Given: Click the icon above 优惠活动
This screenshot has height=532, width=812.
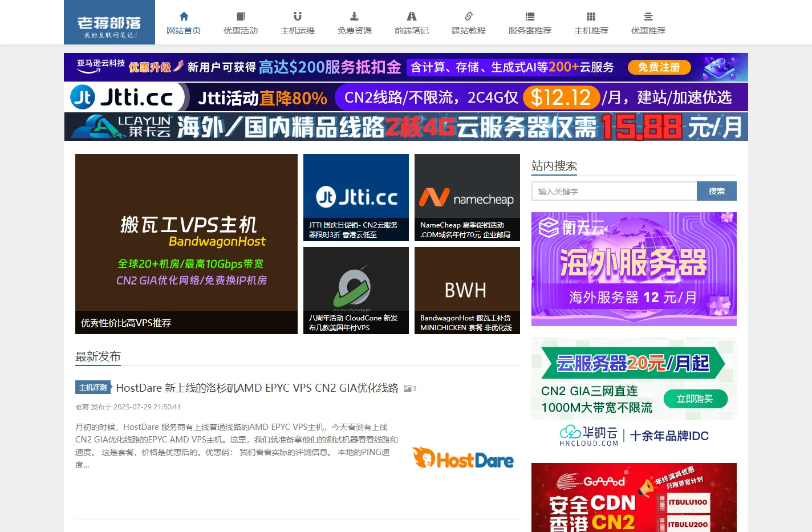Looking at the screenshot, I should coord(241,17).
